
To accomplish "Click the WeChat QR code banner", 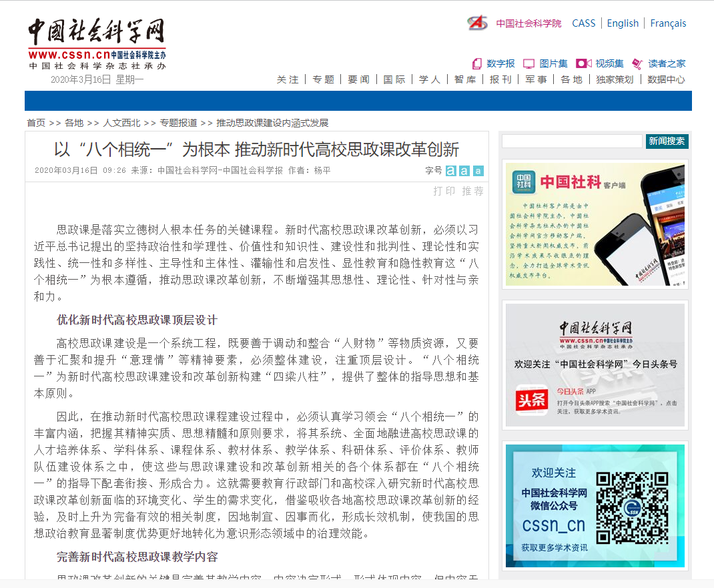I will coord(595,506).
